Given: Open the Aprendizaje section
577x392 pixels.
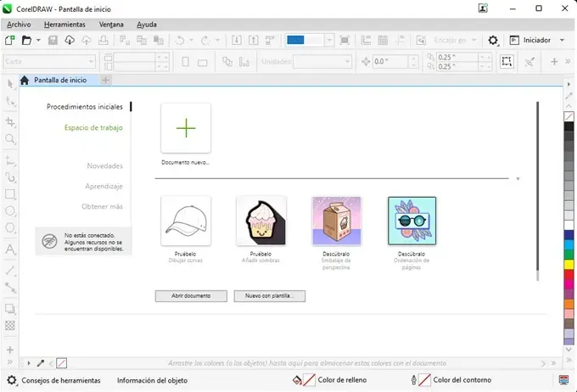Looking at the screenshot, I should (x=104, y=187).
